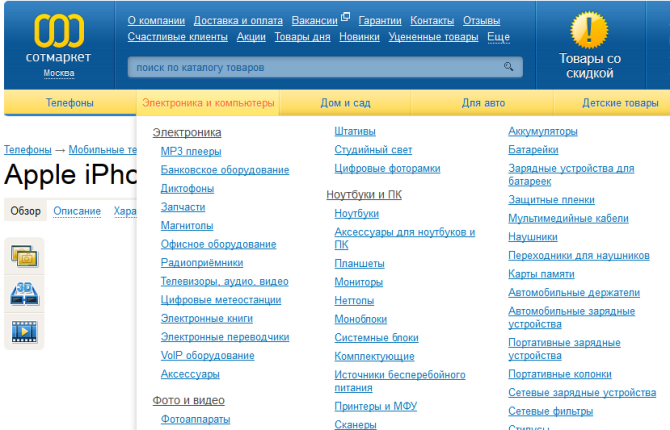Open Мониторы category
The image size is (670, 430).
[359, 282]
